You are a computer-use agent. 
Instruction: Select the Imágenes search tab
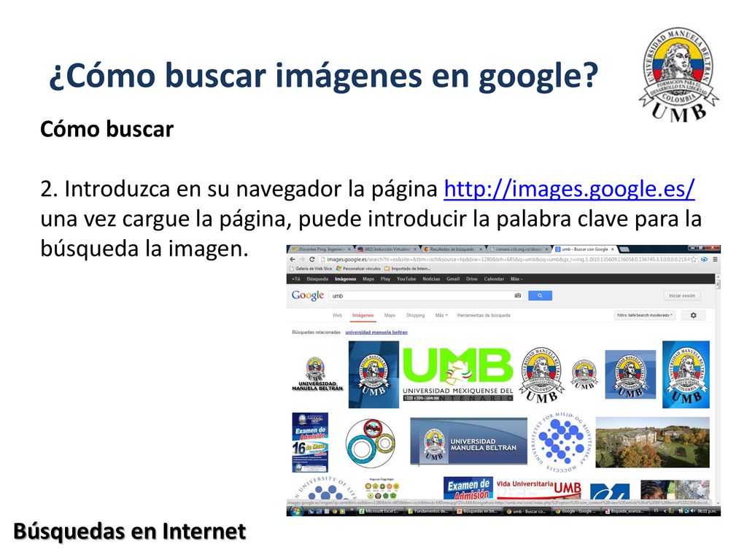point(363,315)
